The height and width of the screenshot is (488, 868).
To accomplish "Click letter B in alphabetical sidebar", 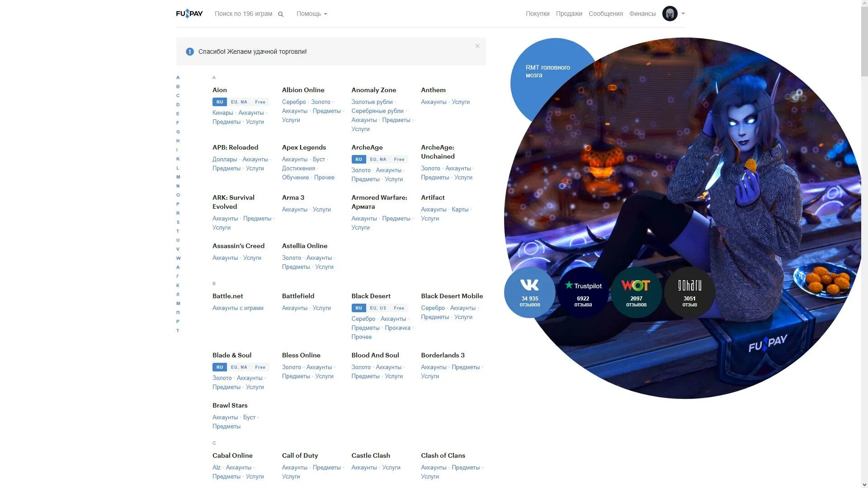I will point(178,86).
